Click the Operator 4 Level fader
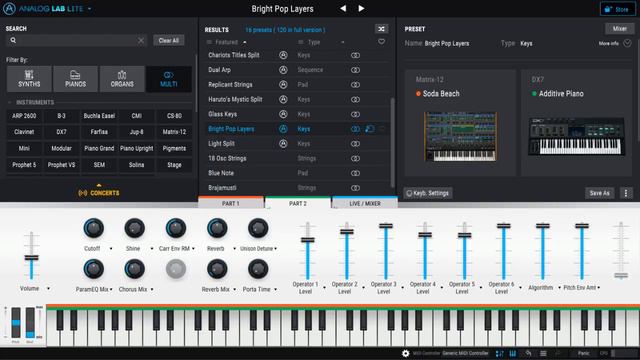Viewport: 640px width, 360px height. pos(425,235)
